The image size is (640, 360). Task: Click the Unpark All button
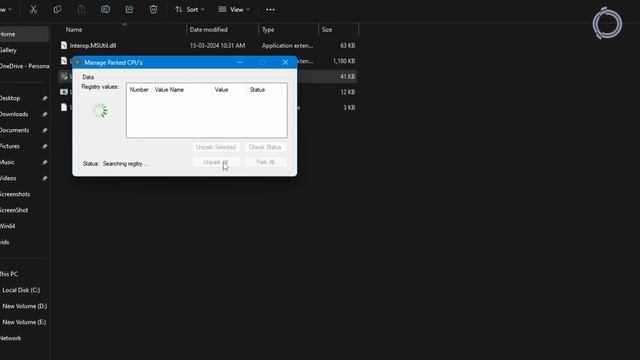tap(216, 162)
